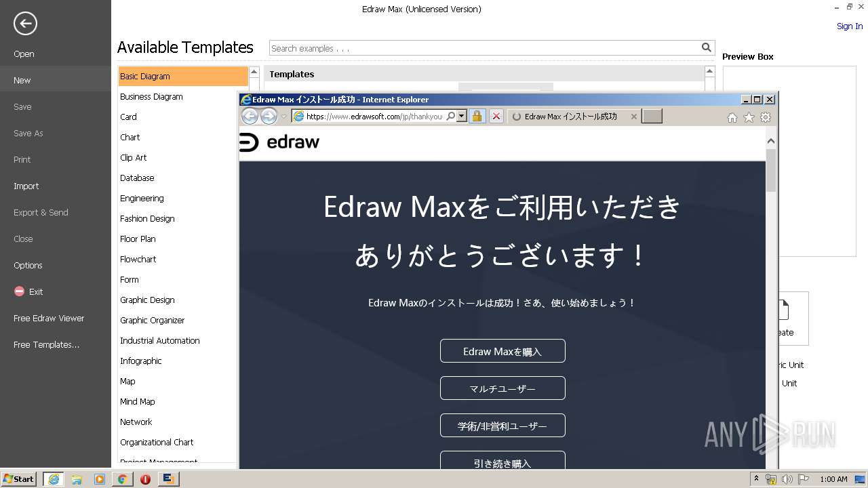Launch Google Chrome from taskbar
Screen dimensions: 868x488
[122, 479]
